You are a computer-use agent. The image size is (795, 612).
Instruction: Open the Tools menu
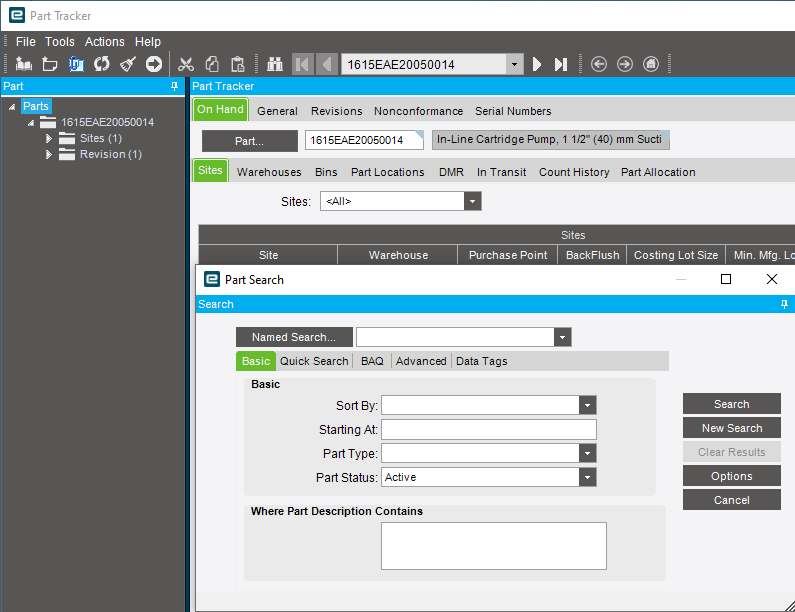click(60, 42)
